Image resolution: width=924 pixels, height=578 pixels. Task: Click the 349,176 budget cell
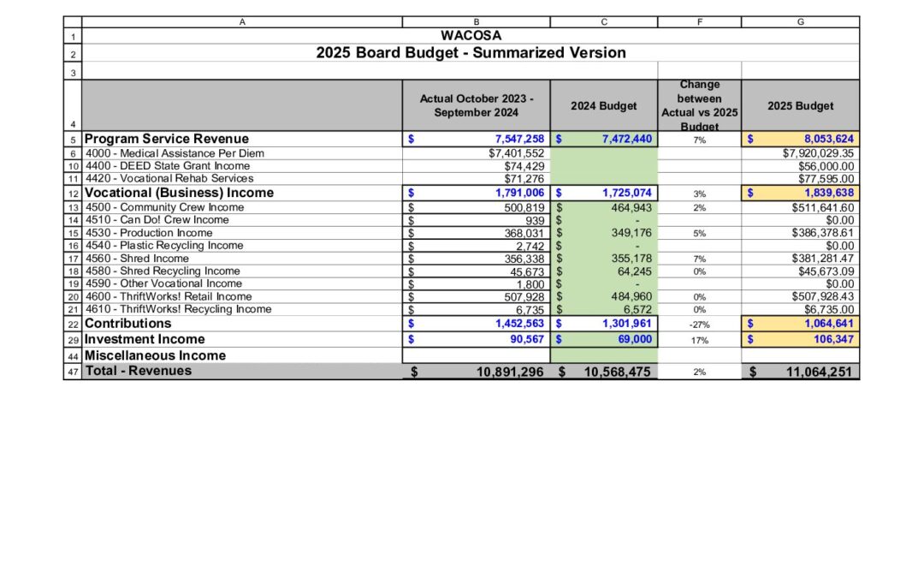(604, 233)
